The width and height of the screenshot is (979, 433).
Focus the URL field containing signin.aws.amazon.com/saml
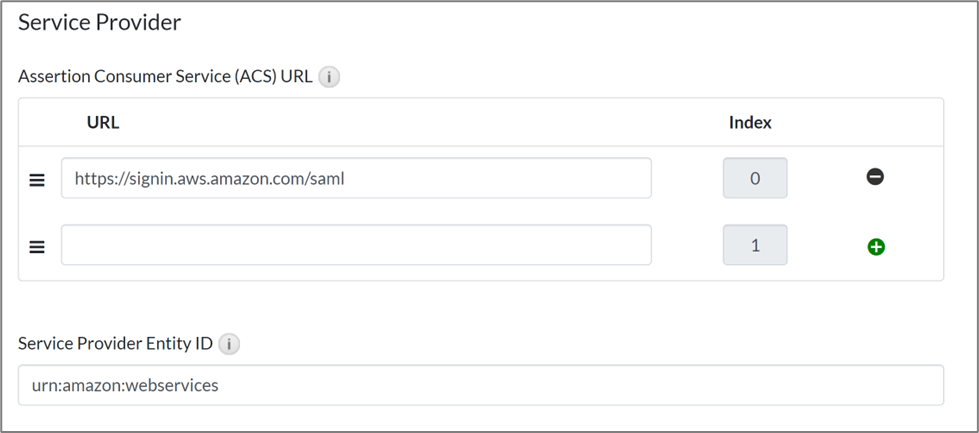(x=500, y=179)
